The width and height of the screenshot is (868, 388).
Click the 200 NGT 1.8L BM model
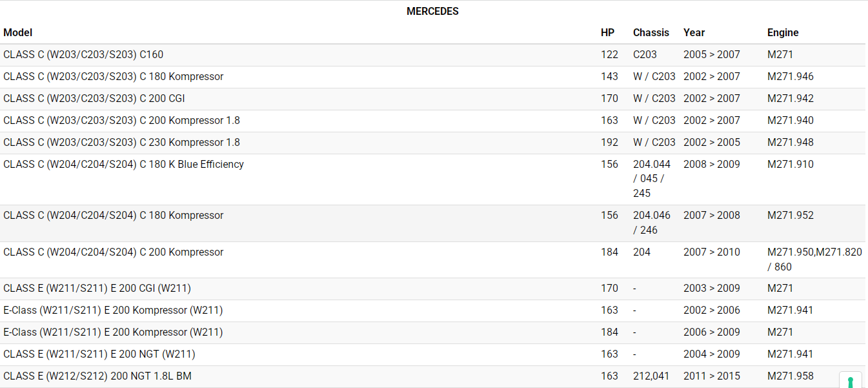click(97, 376)
